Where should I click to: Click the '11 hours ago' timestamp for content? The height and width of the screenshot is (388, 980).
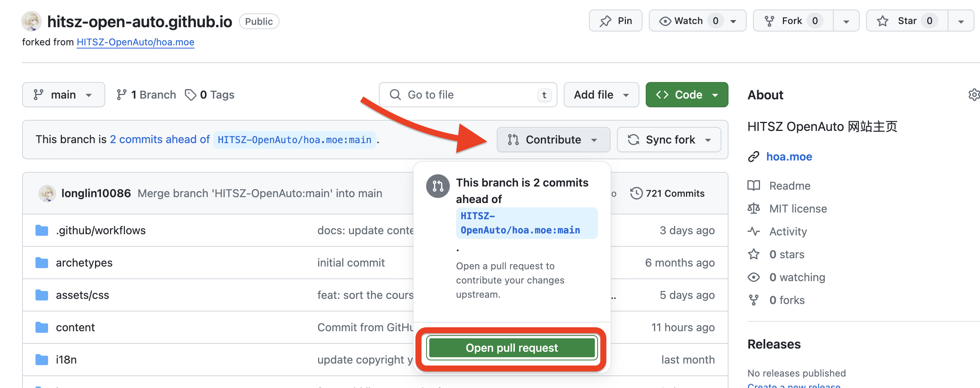click(683, 327)
